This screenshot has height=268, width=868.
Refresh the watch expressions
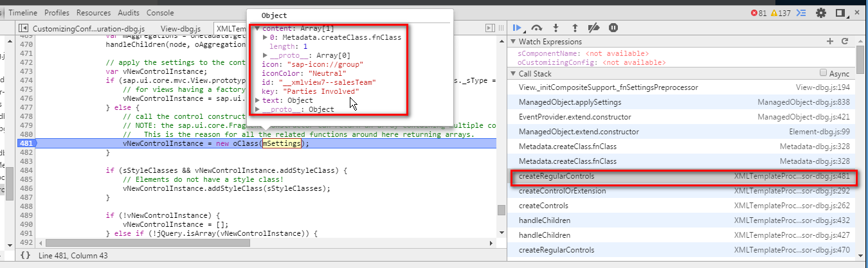tap(845, 42)
